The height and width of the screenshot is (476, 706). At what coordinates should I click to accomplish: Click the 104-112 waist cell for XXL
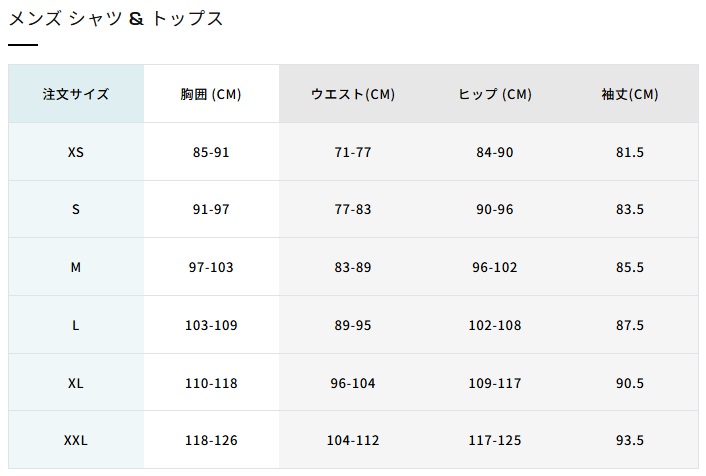[x=353, y=440]
